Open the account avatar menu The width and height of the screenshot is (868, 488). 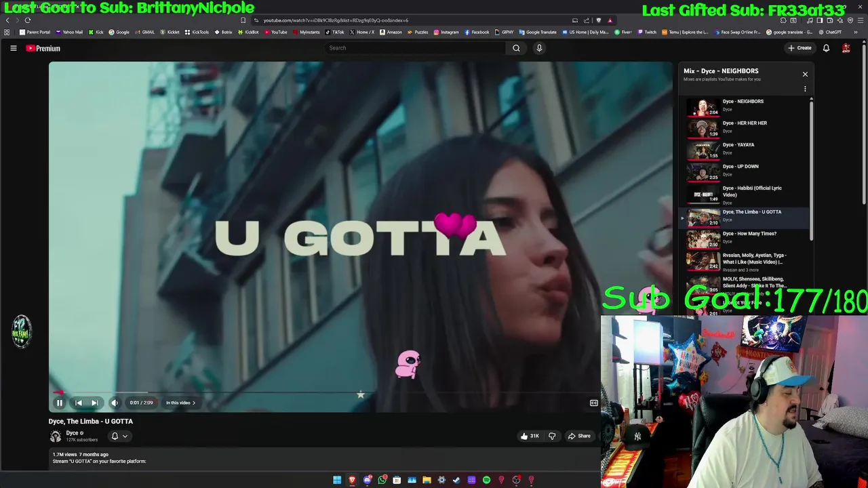click(846, 48)
